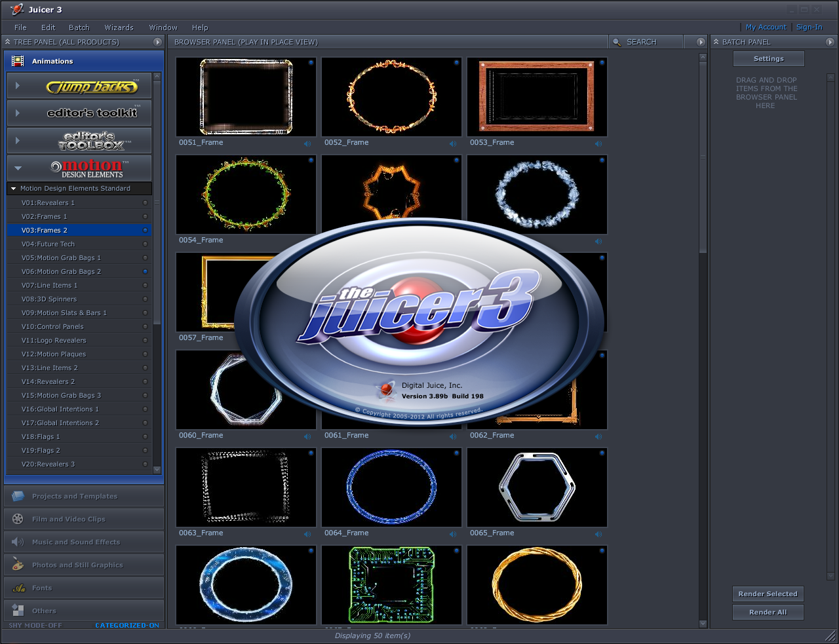Screen dimensions: 839x644
Task: Click the blue corner dot on 0052_Frame thumbnail
Action: 456,63
